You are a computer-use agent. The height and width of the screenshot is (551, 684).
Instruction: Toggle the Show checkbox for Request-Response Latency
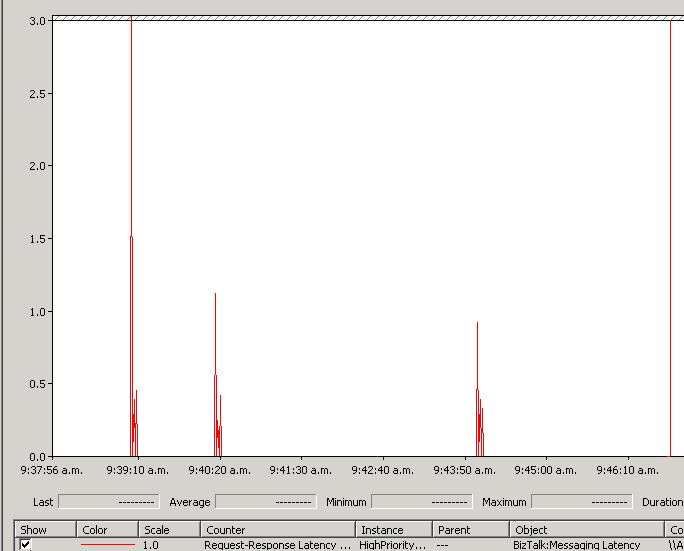coord(25,545)
